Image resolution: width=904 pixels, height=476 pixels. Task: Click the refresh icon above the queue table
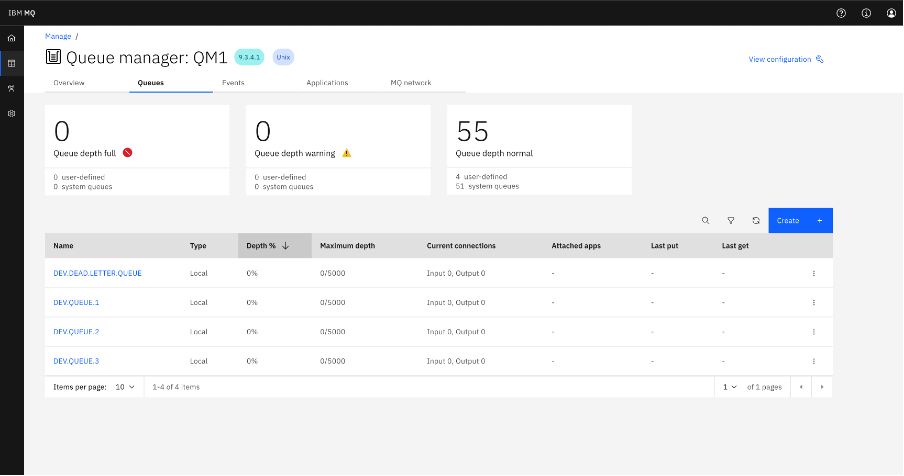tap(756, 220)
